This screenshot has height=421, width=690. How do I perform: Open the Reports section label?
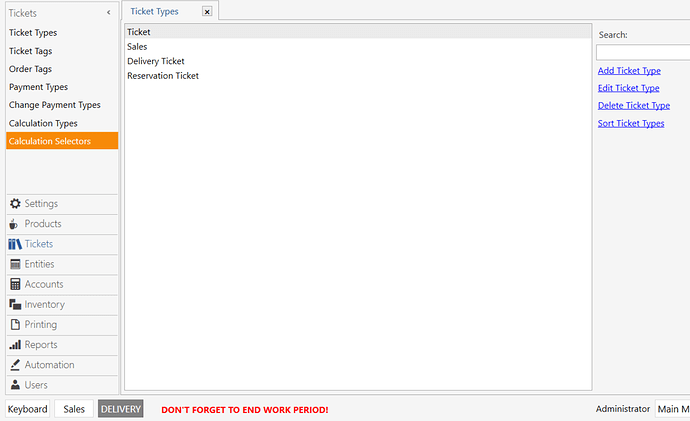[41, 345]
